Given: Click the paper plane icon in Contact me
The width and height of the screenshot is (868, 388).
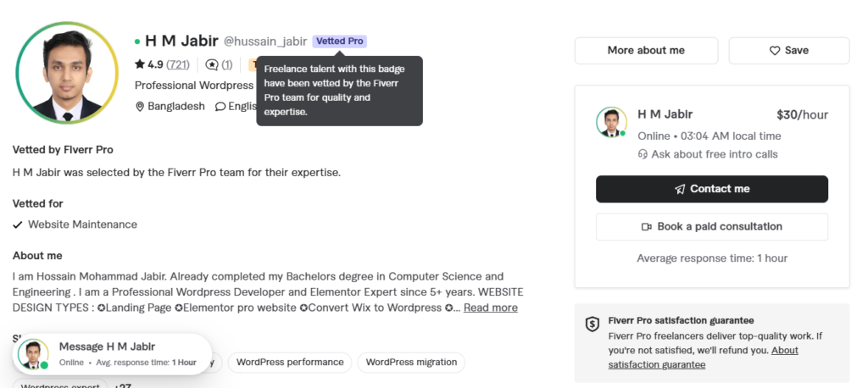Looking at the screenshot, I should tap(680, 189).
